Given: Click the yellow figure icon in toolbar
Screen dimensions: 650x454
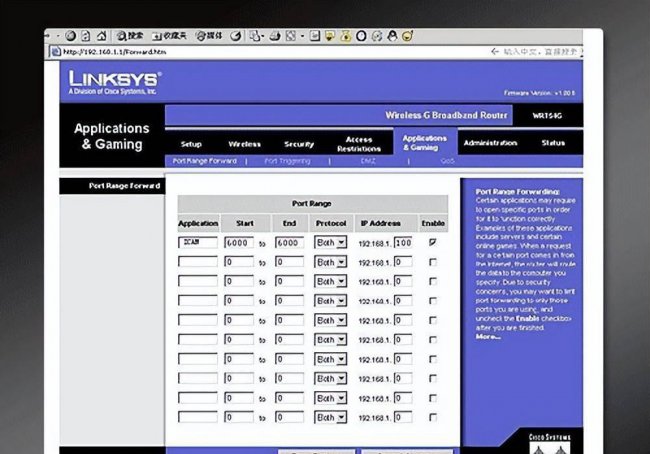Looking at the screenshot, I should (x=345, y=36).
